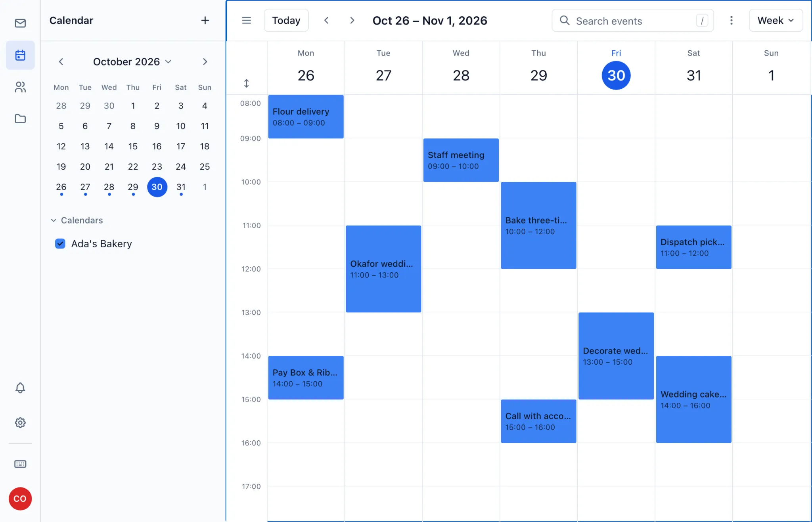
Task: Open the October 2026 month picker
Action: tap(132, 61)
